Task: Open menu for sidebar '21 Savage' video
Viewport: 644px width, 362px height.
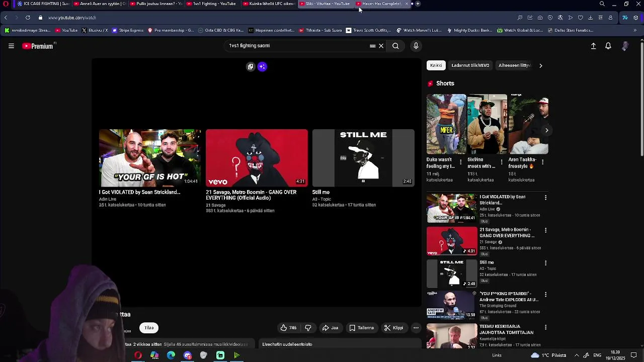Action: point(545,230)
